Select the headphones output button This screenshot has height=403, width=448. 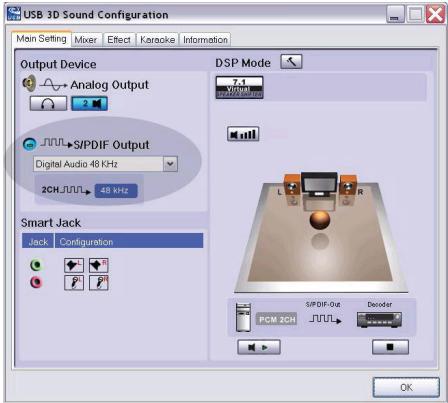tap(48, 104)
